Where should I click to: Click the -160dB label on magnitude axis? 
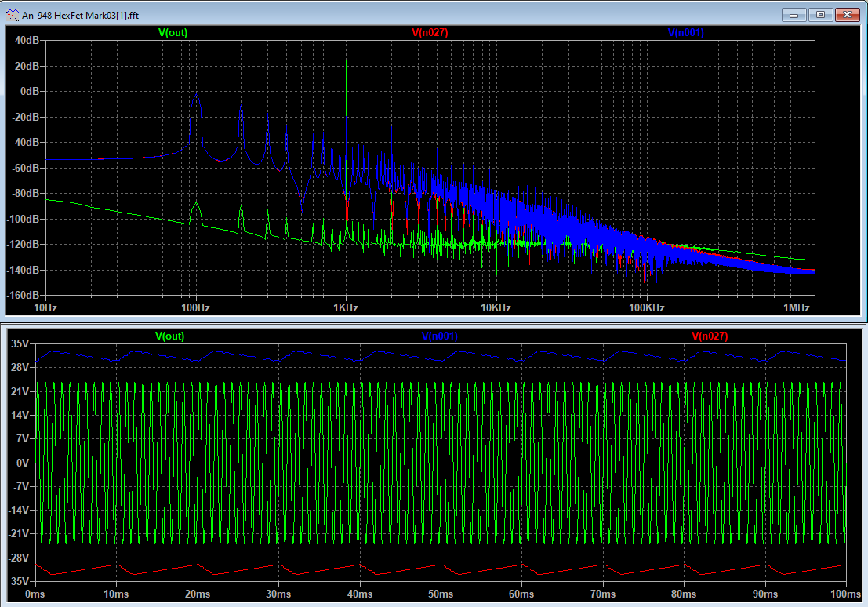point(24,296)
